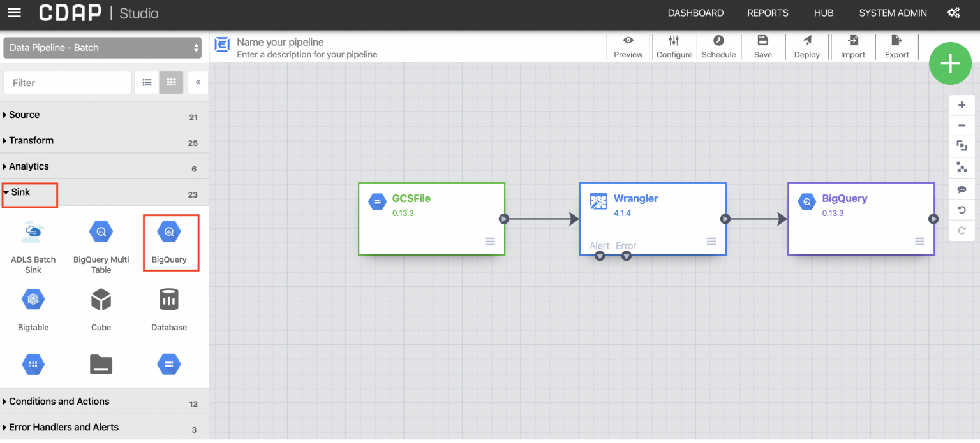Collapse the Sink category
980x443 pixels.
coord(22,192)
